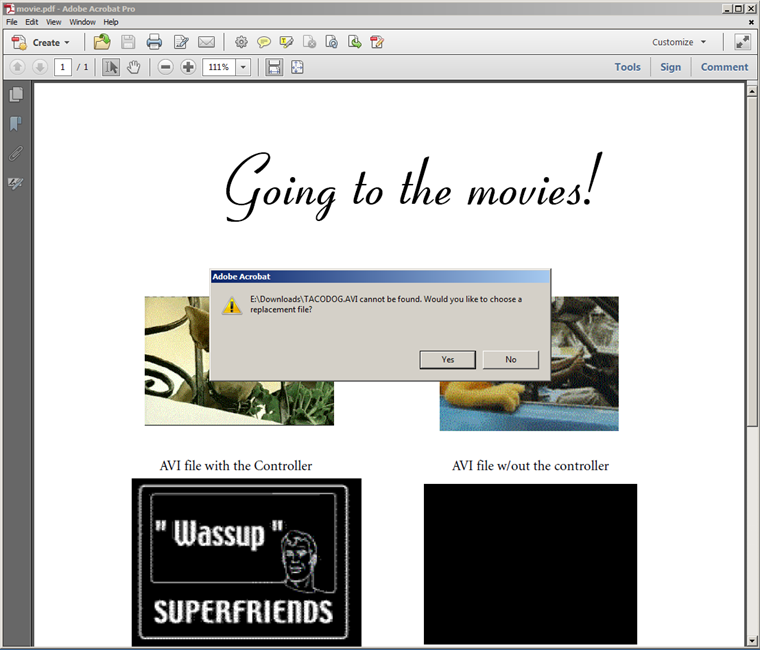Click No in the Adobe Acrobat dialog
The width and height of the screenshot is (760, 650).
pyautogui.click(x=510, y=359)
